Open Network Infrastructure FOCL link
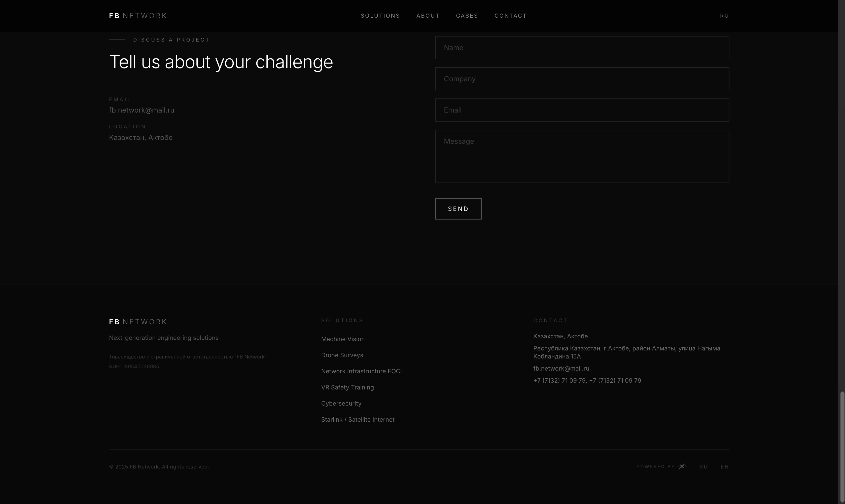 (x=362, y=371)
